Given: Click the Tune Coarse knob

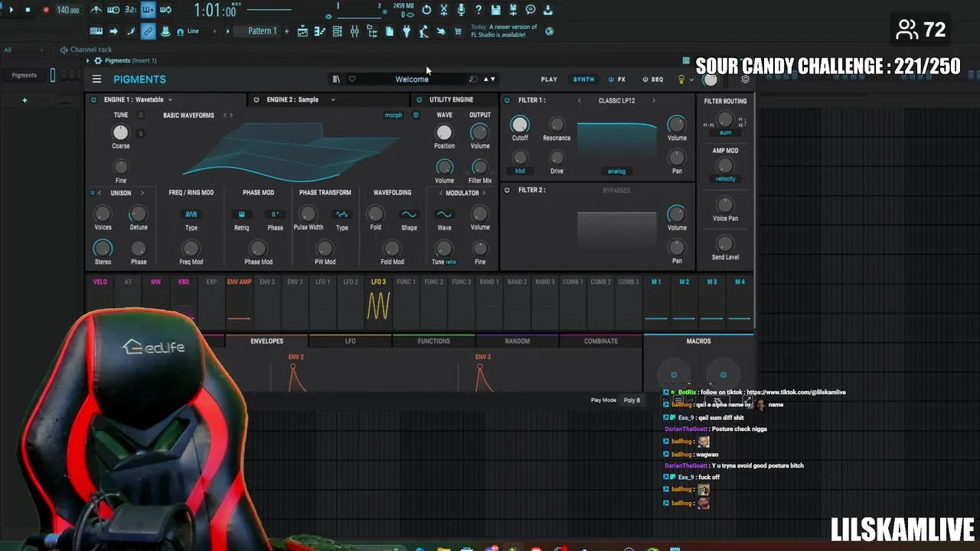Looking at the screenshot, I should pos(120,132).
